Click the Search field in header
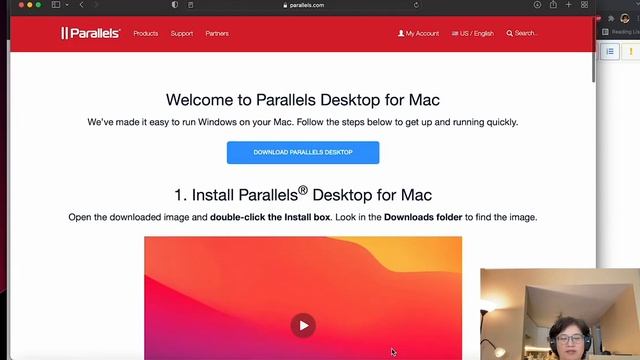Image resolution: width=640 pixels, height=360 pixels. [x=522, y=33]
